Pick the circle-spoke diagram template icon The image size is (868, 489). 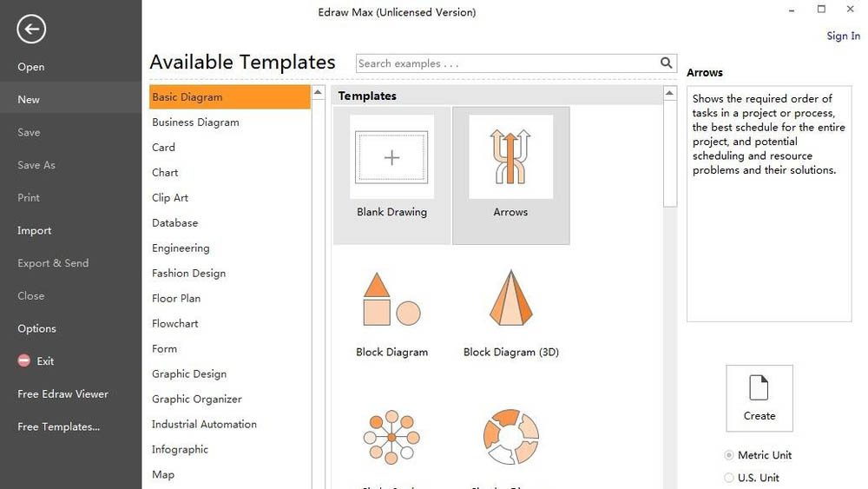click(391, 437)
